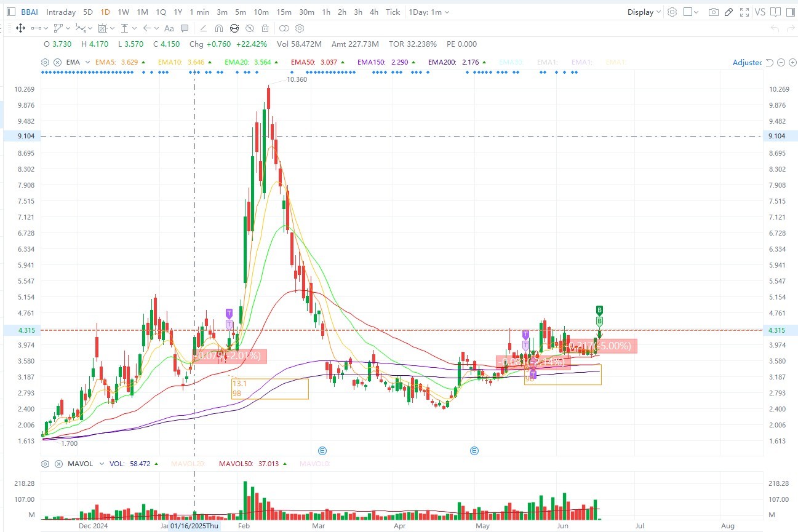
Task: Delete drawings with the trash icon
Action: point(265,28)
